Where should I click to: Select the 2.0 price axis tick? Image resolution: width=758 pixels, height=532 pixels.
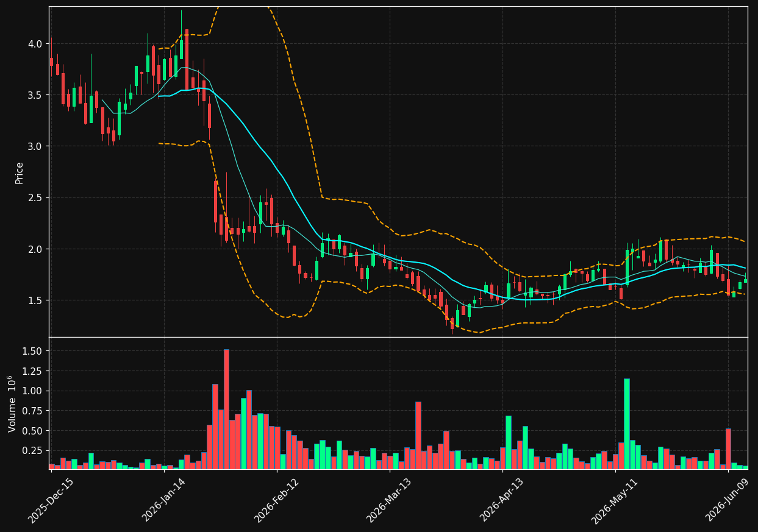pyautogui.click(x=35, y=249)
